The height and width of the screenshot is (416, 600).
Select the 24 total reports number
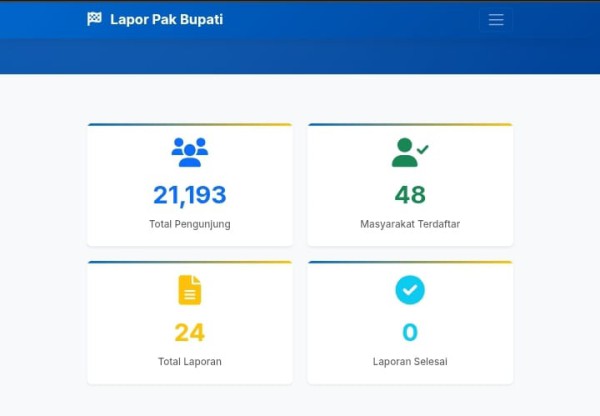190,332
